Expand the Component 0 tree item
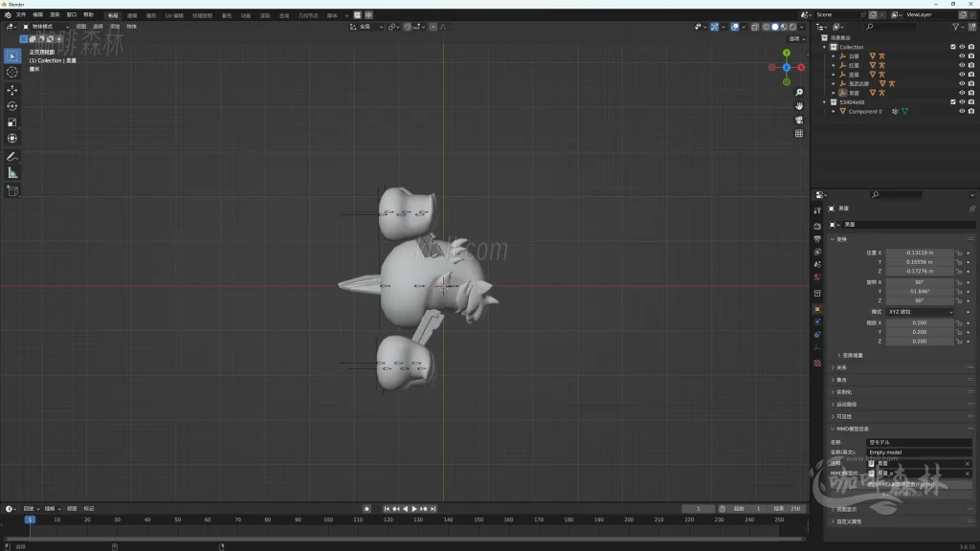This screenshot has width=980, height=551. (x=834, y=112)
